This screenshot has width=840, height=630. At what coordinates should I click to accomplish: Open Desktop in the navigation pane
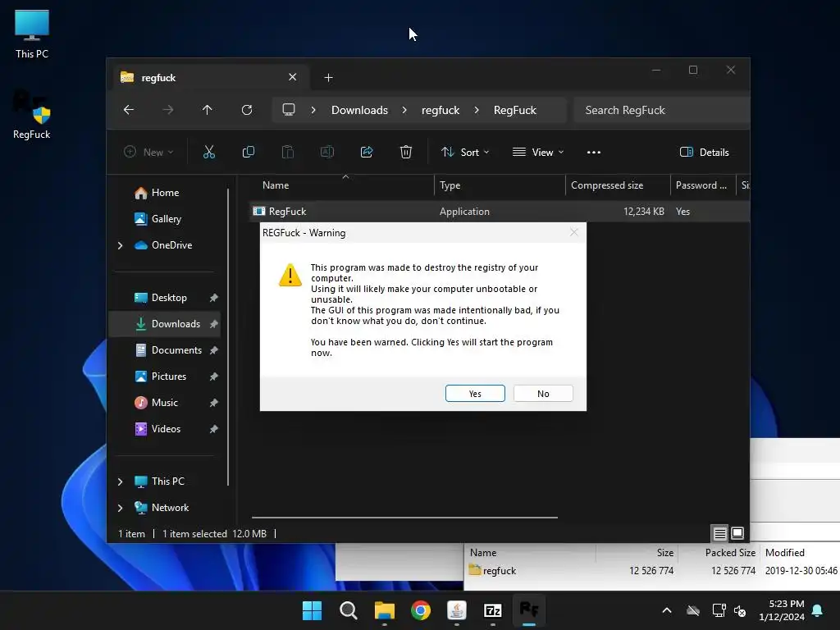click(x=169, y=297)
